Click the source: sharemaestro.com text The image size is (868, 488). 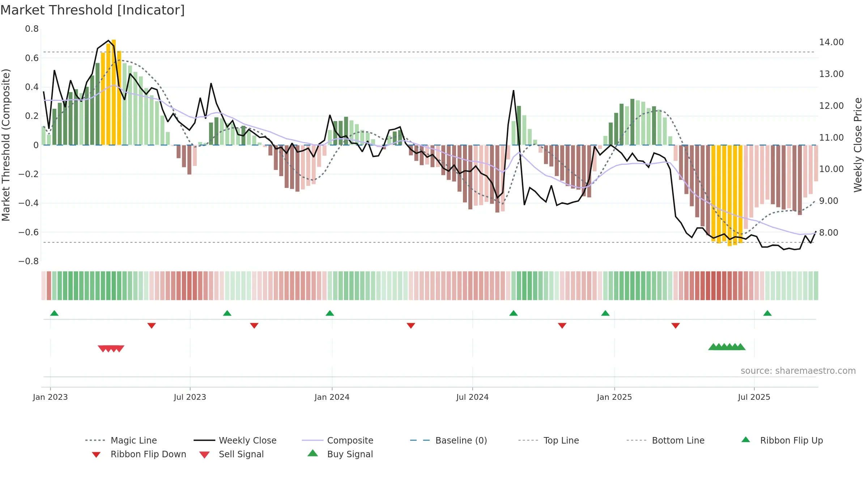tap(798, 371)
